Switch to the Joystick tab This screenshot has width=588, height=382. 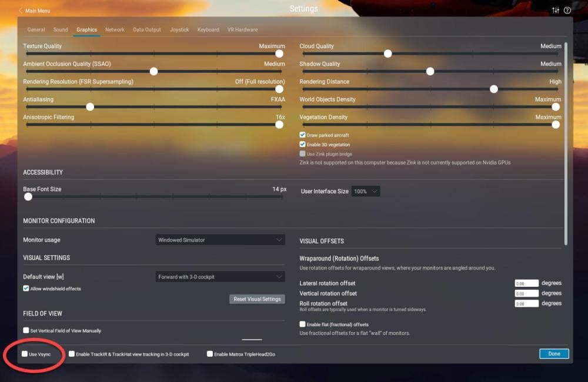pos(179,29)
